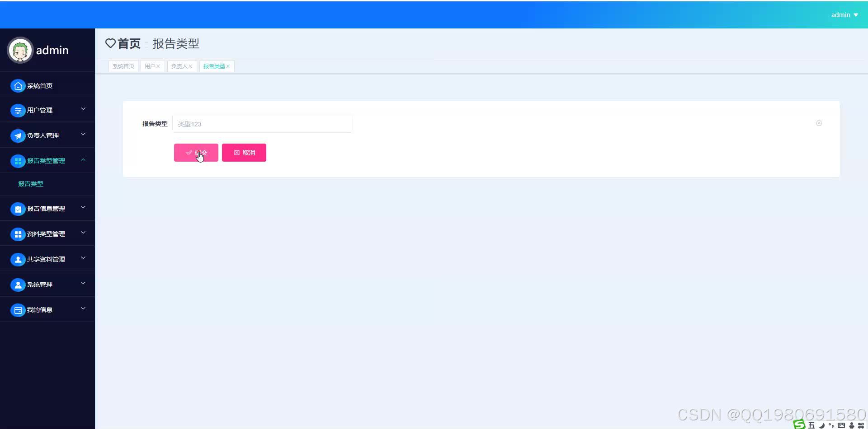Screen dimensions: 868x429
Task: Click the 提交 submit button
Action: (196, 153)
